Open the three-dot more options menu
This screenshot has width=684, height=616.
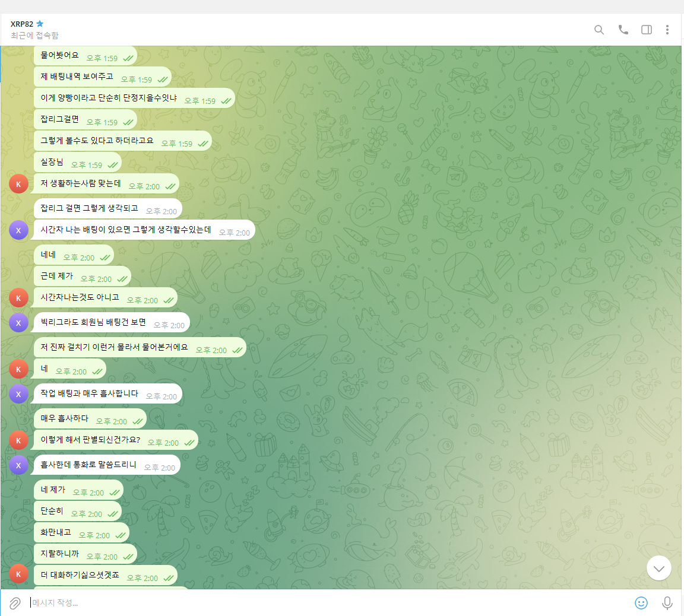(x=667, y=30)
